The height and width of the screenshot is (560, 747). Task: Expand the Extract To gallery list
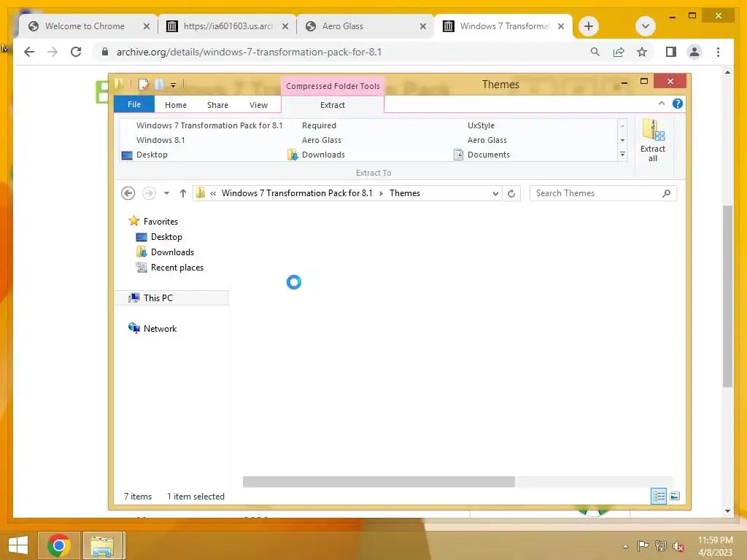(x=622, y=155)
